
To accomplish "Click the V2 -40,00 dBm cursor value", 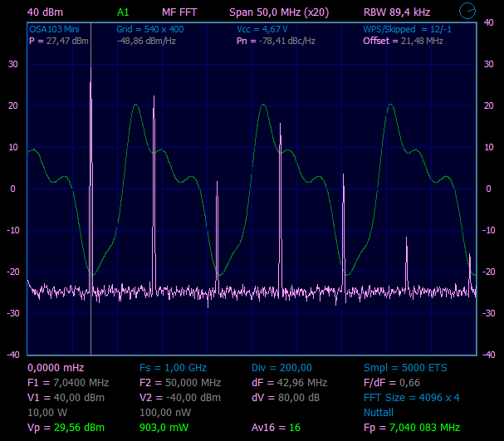I will (x=179, y=397).
